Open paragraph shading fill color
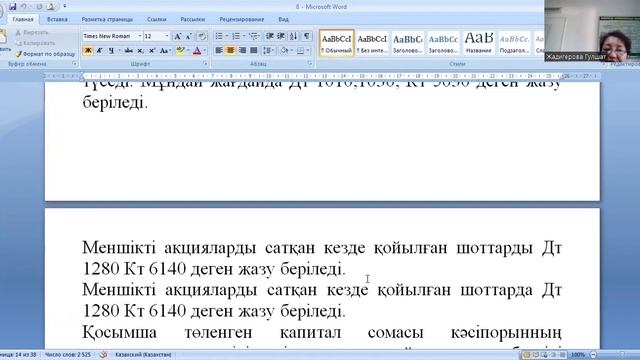 (x=284, y=51)
